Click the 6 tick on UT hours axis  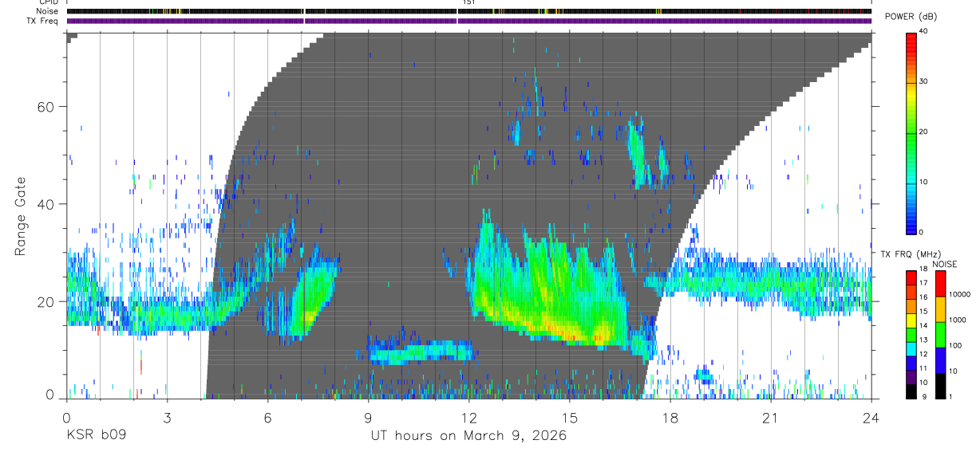(267, 419)
